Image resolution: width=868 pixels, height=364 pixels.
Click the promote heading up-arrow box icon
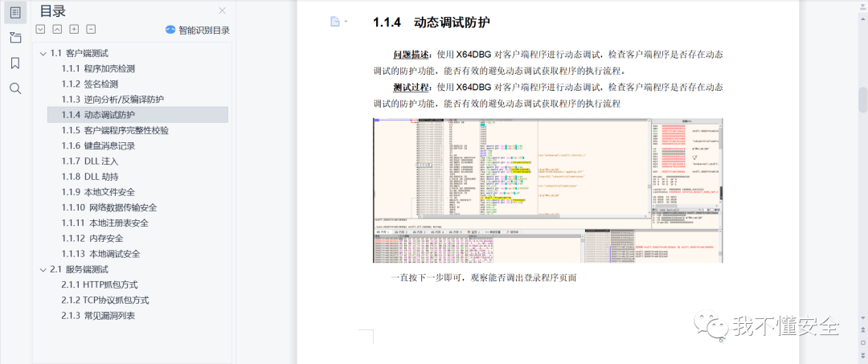(57, 29)
